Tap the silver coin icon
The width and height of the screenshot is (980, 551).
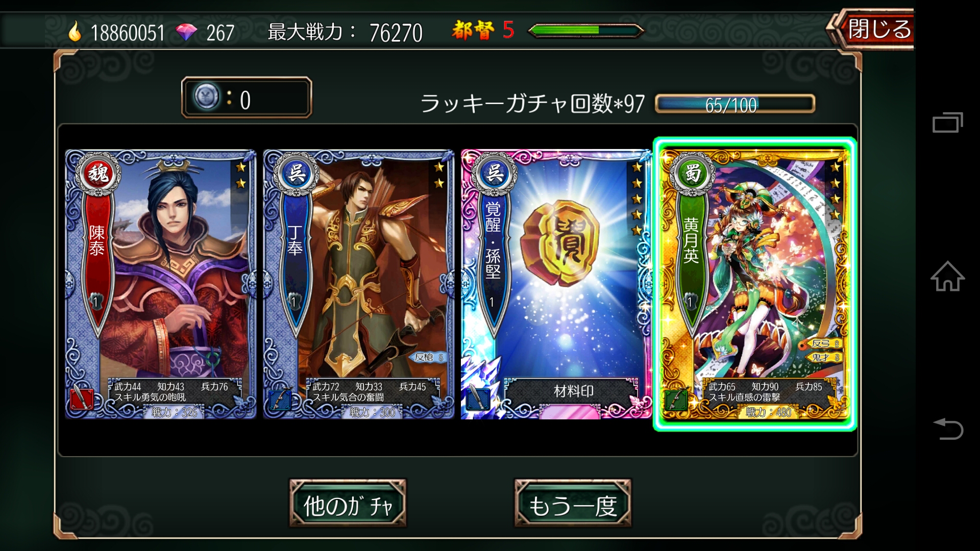point(207,96)
